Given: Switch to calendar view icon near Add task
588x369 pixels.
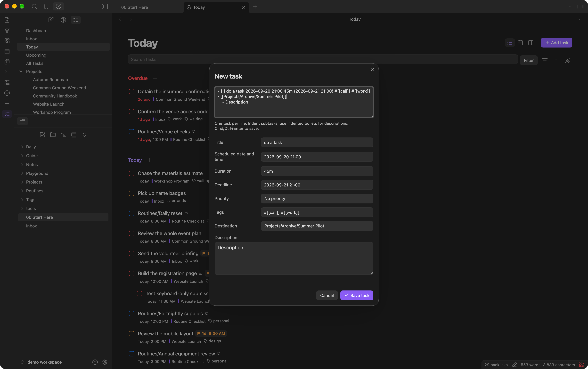Looking at the screenshot, I should coord(520,43).
